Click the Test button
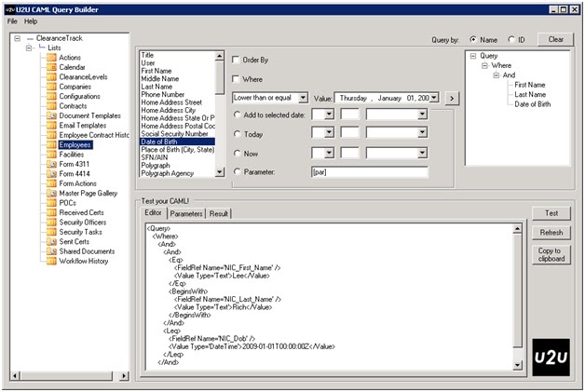 click(551, 213)
